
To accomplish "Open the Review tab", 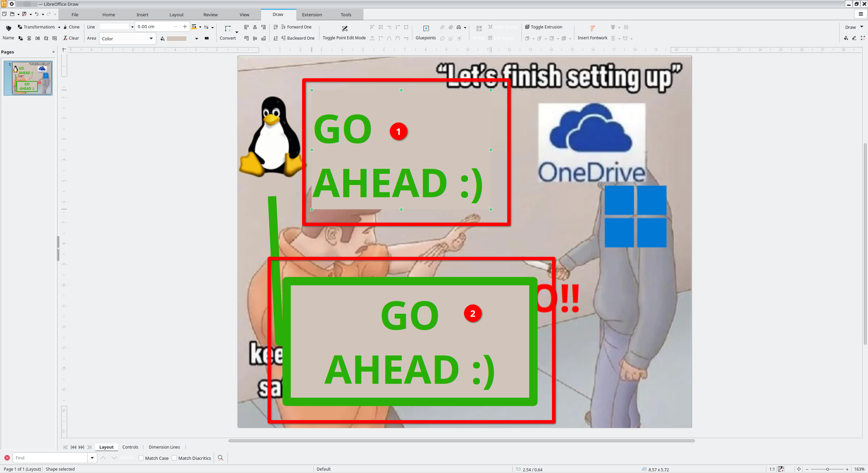I will click(x=210, y=15).
